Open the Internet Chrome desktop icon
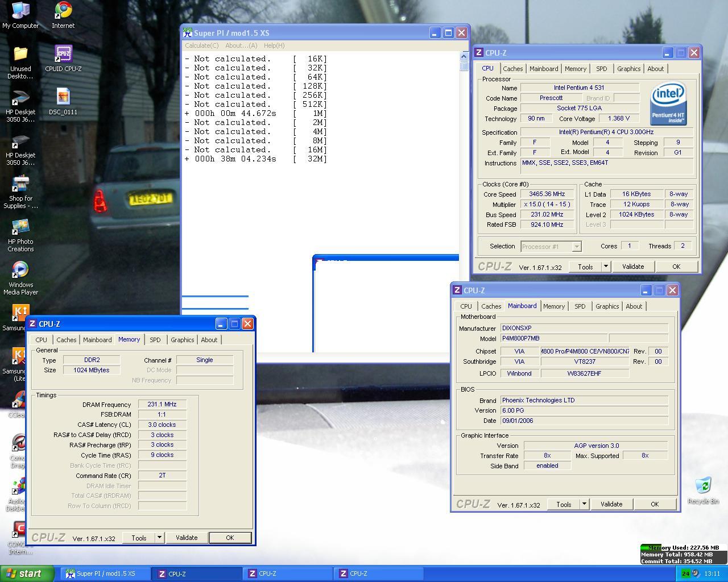Viewport: 728px width, 582px height. (x=63, y=15)
